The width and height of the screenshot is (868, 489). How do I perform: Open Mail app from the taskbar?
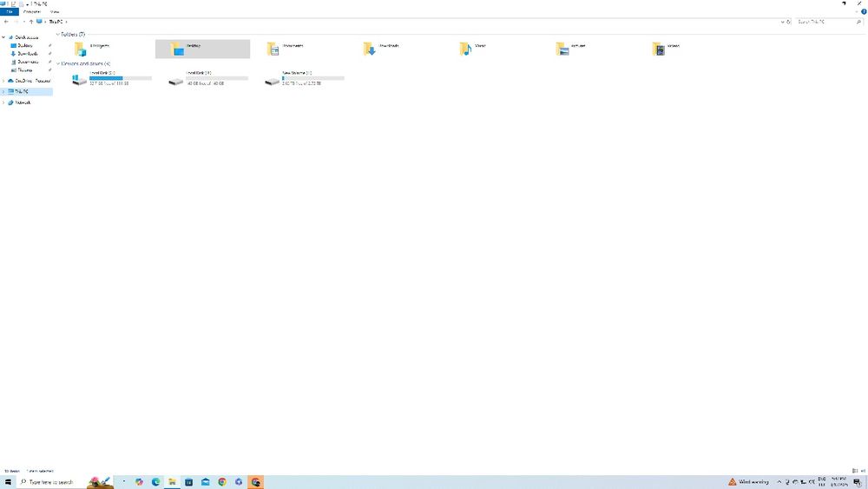click(206, 482)
